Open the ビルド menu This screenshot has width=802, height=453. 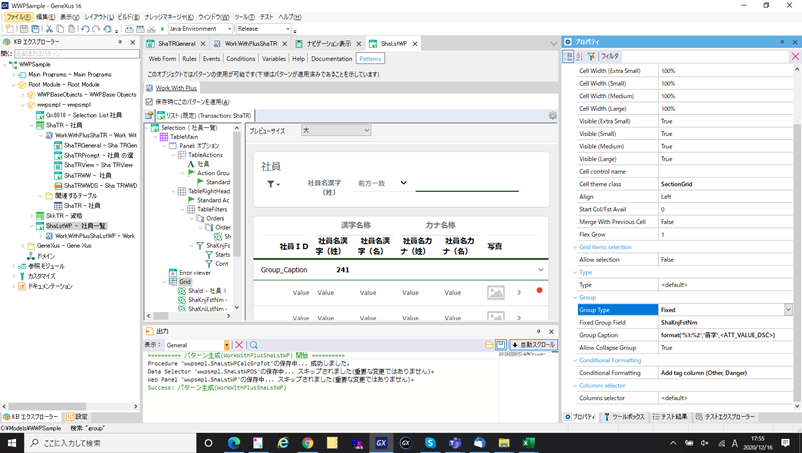(128, 17)
